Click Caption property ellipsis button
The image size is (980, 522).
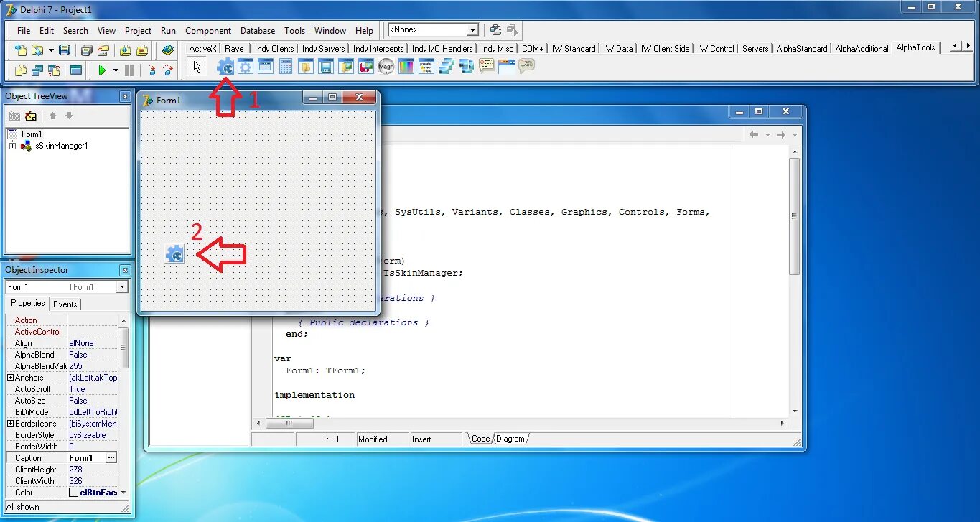tap(111, 458)
